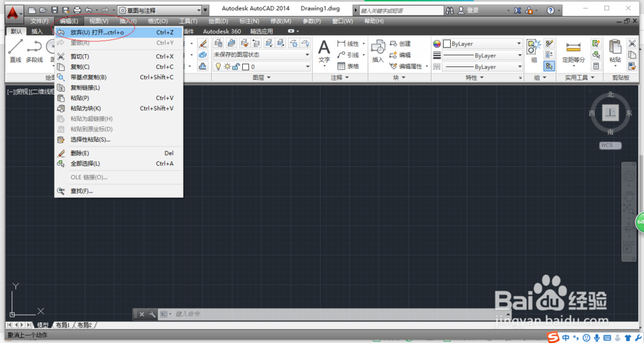
Task: Click the keyword search input field
Action: pyautogui.click(x=401, y=11)
